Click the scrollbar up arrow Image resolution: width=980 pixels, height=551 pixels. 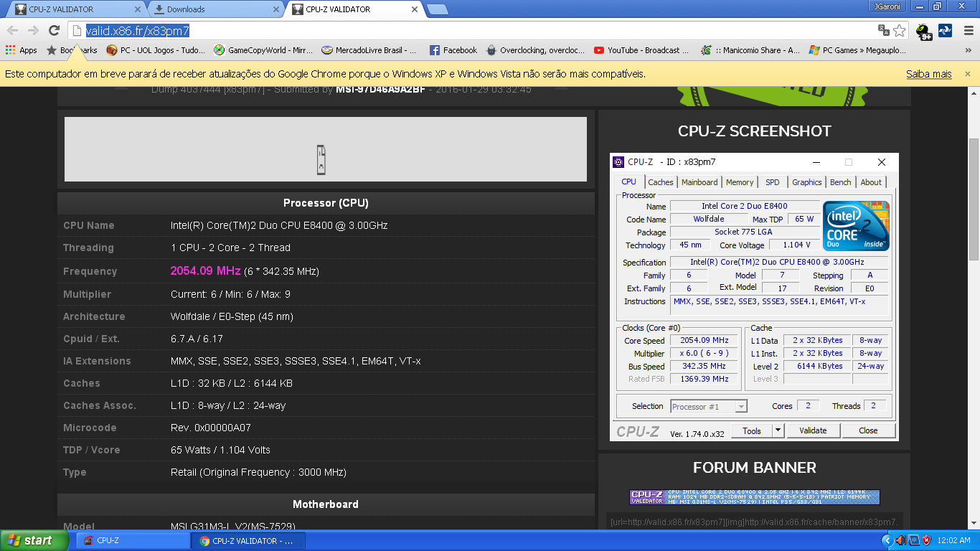[974, 93]
